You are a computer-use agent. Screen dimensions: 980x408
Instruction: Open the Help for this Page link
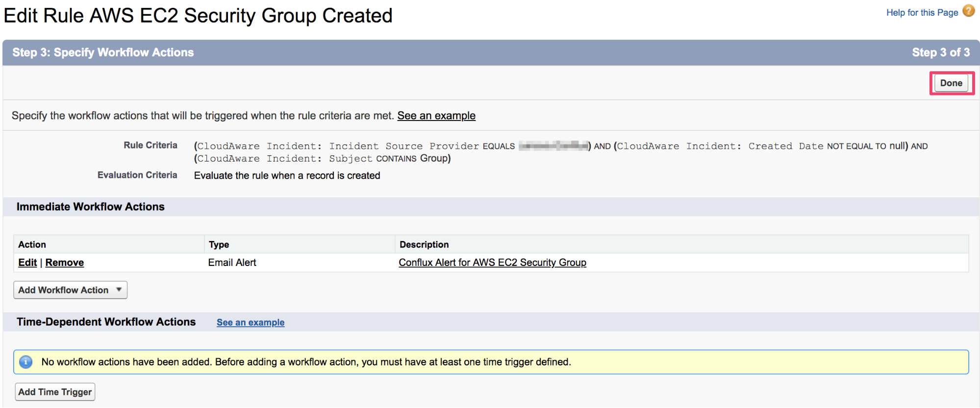point(922,13)
